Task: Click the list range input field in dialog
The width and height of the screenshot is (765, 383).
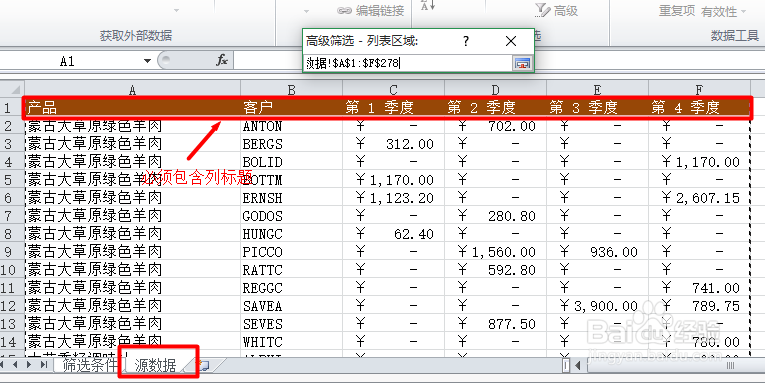Action: (408, 63)
